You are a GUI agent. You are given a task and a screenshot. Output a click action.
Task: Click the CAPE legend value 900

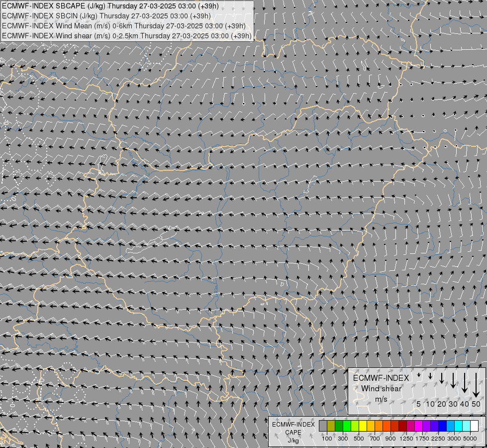tap(390, 439)
